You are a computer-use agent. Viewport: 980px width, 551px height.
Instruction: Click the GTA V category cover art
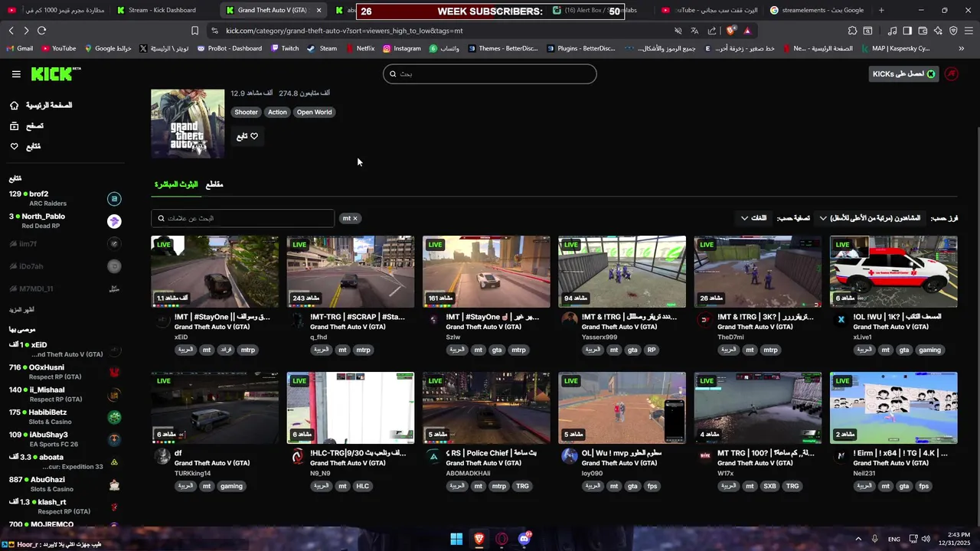click(x=188, y=124)
